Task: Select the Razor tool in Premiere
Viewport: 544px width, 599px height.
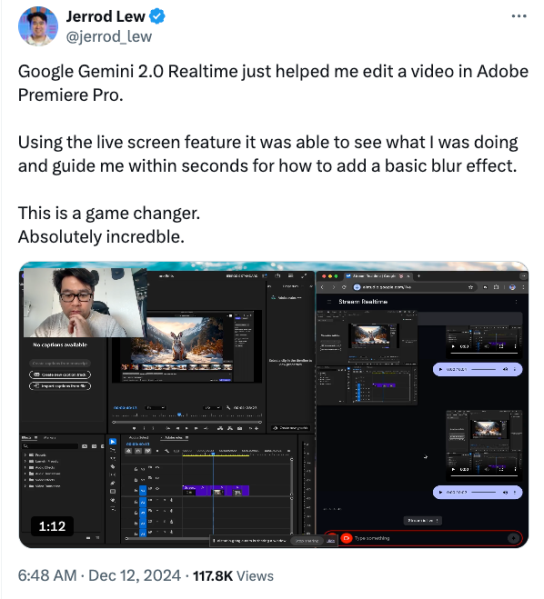Action: coord(113,466)
